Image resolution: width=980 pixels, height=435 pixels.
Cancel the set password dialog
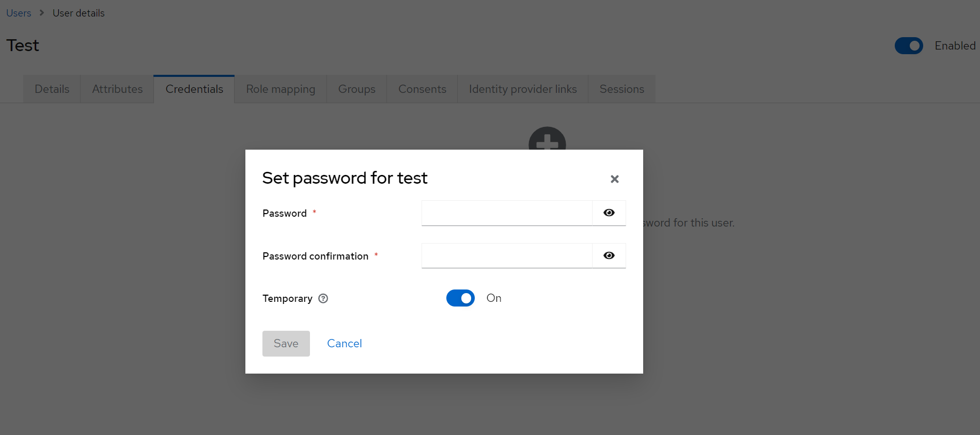click(345, 344)
